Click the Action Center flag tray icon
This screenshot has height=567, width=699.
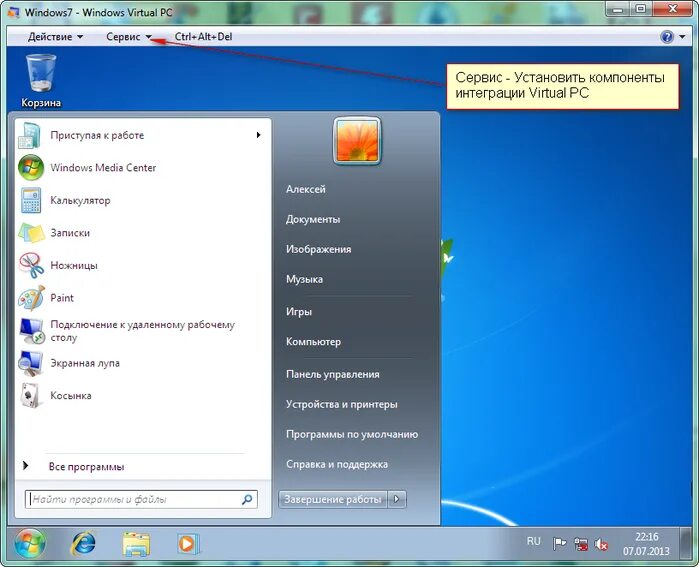click(x=559, y=543)
